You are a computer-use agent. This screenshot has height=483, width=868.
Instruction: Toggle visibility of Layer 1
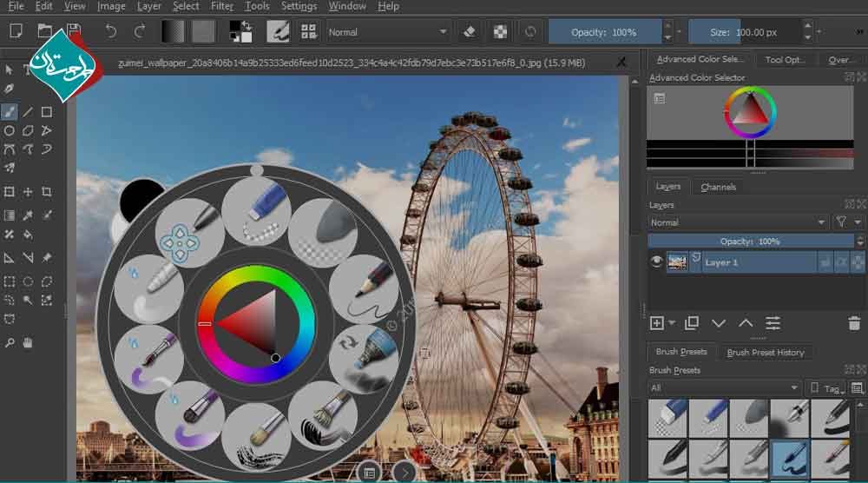click(x=656, y=261)
